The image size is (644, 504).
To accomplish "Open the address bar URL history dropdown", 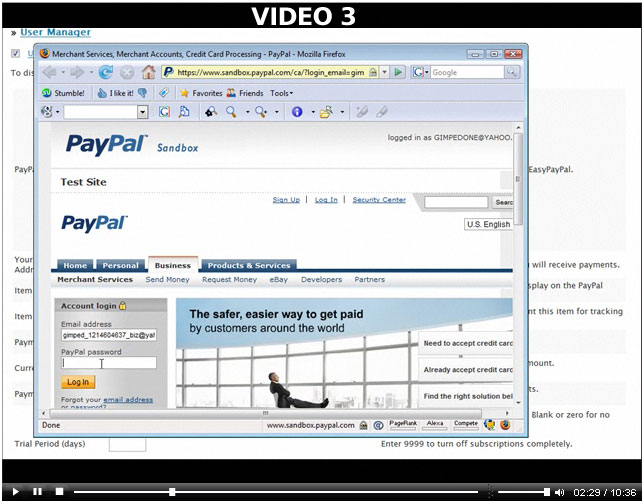I will point(384,72).
